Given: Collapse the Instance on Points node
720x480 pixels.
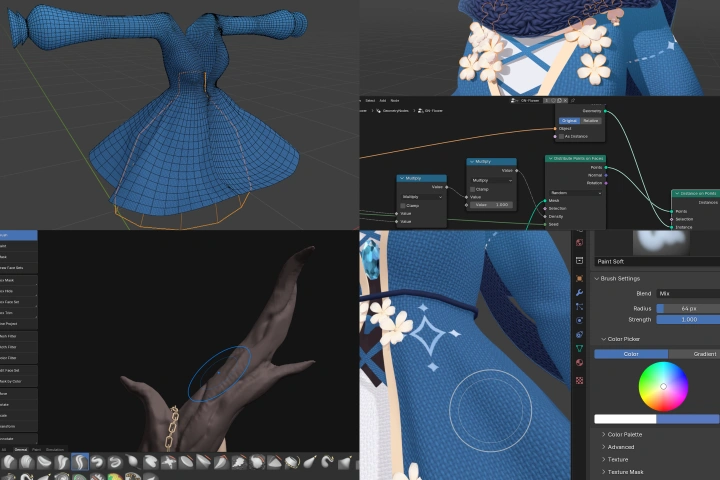Looking at the screenshot, I should [676, 193].
